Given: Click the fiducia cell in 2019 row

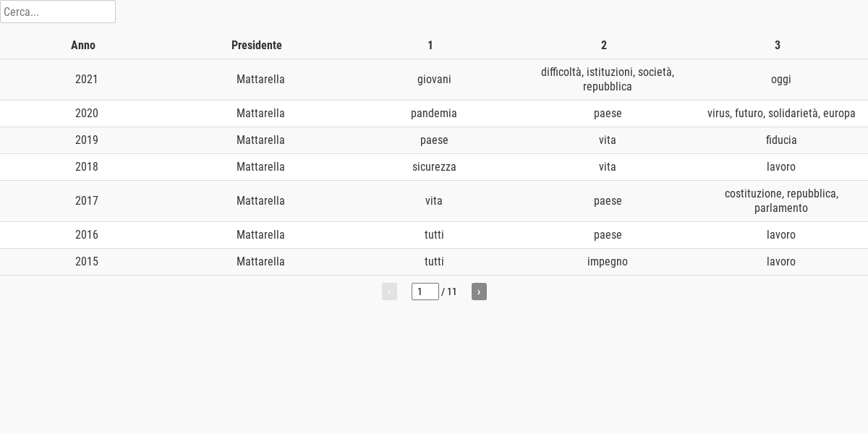Looking at the screenshot, I should [x=781, y=140].
